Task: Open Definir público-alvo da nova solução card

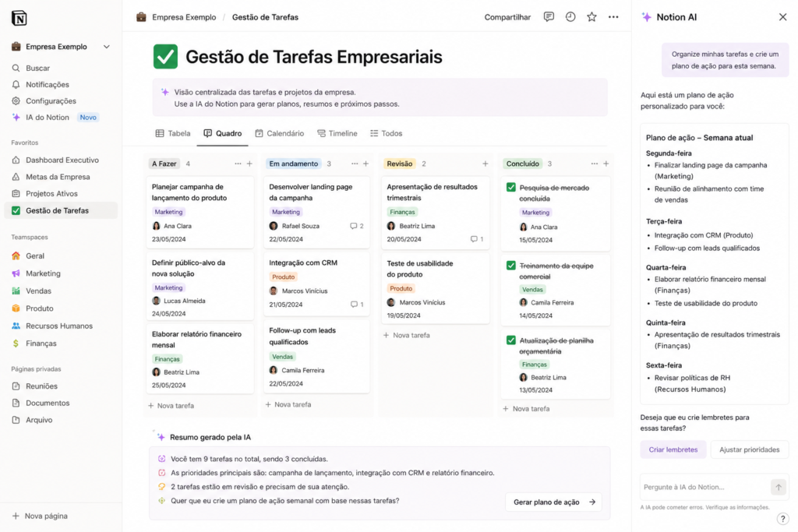Action: click(x=199, y=287)
